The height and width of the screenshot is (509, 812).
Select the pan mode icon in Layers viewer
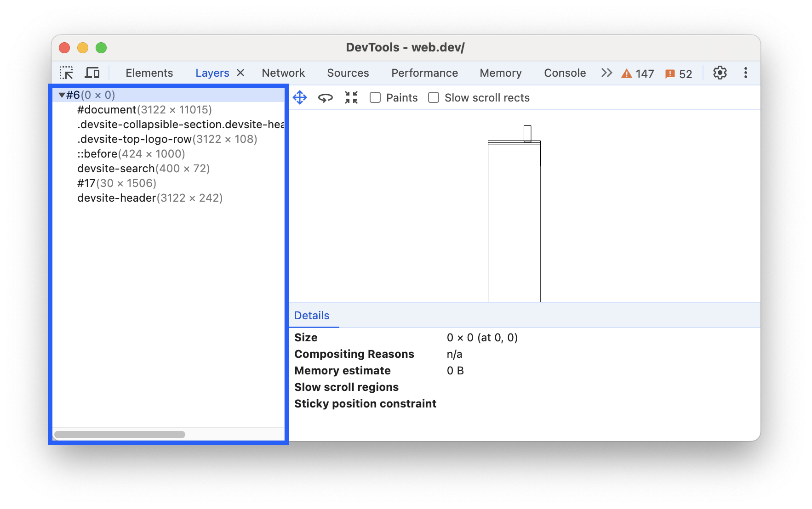pos(300,97)
